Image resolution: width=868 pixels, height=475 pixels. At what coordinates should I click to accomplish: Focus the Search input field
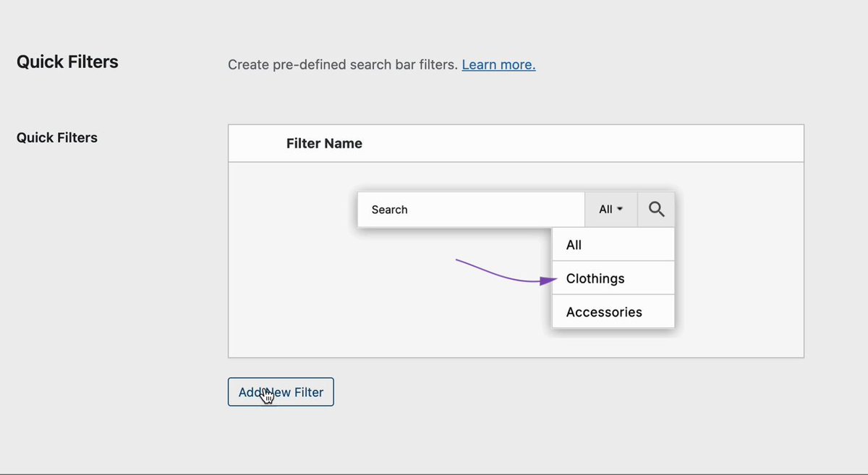(471, 209)
